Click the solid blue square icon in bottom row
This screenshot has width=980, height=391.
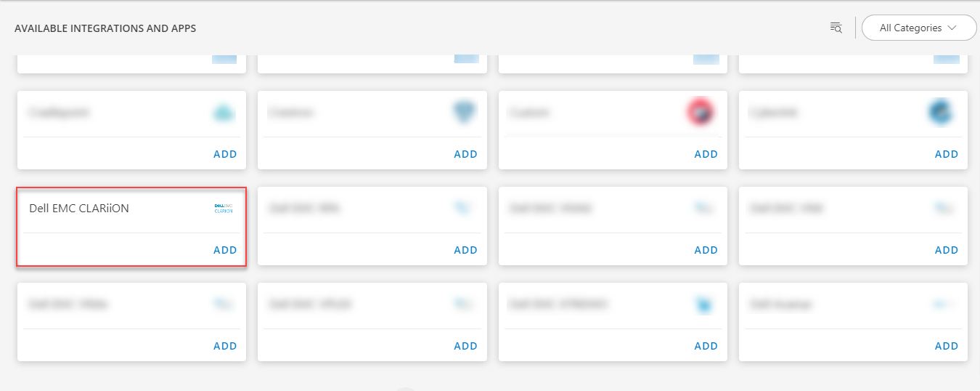(703, 305)
